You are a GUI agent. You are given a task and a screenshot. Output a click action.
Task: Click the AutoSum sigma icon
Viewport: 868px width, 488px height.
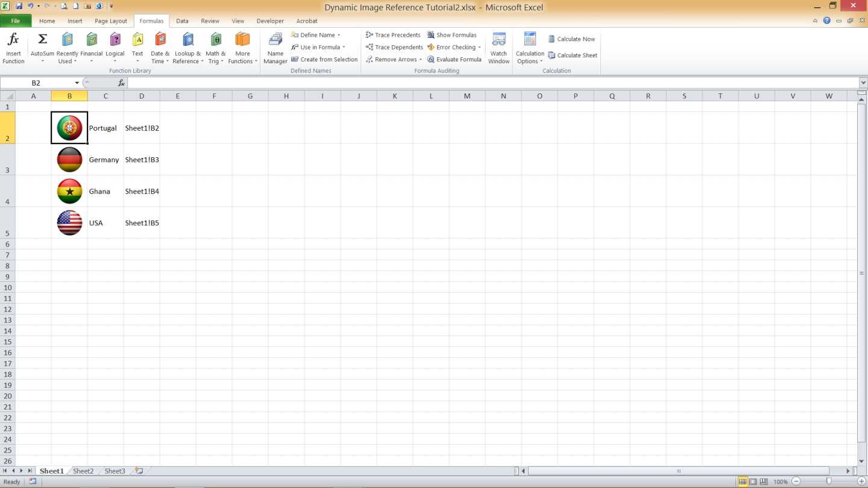[42, 40]
